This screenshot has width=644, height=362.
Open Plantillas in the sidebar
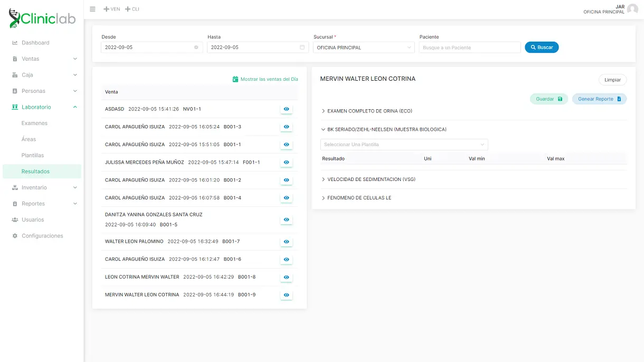click(33, 155)
